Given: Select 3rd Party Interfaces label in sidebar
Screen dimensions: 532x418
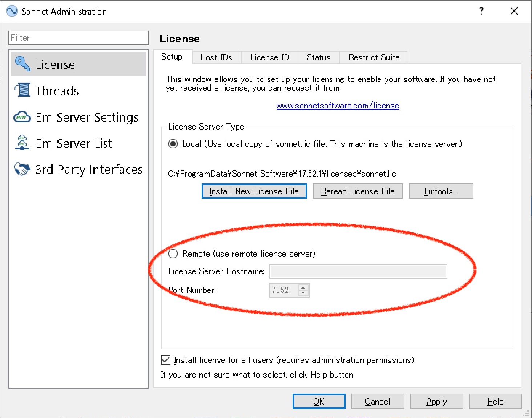Looking at the screenshot, I should tap(89, 170).
